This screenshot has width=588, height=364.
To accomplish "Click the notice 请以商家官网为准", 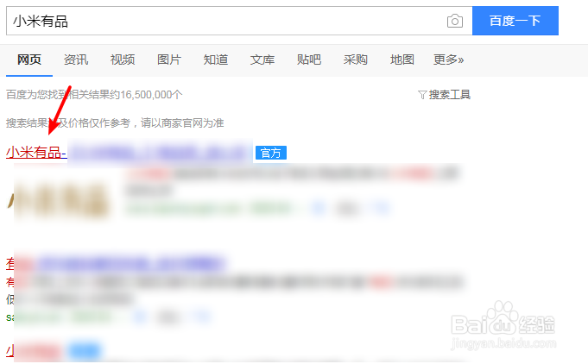I will (x=182, y=122).
